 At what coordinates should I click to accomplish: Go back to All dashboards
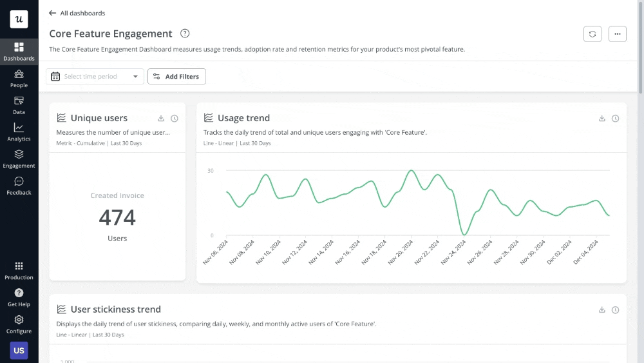click(x=77, y=13)
